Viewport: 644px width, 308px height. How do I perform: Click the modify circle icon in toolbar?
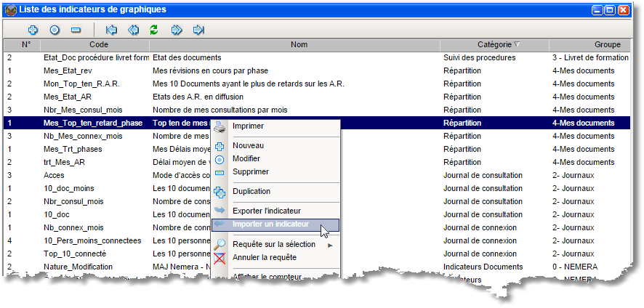(x=55, y=30)
